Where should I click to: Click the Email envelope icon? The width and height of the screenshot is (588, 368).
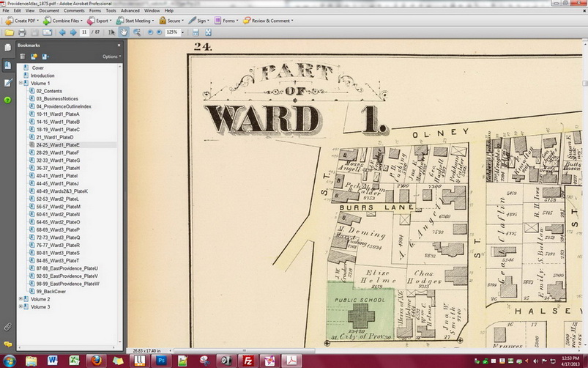pos(48,33)
